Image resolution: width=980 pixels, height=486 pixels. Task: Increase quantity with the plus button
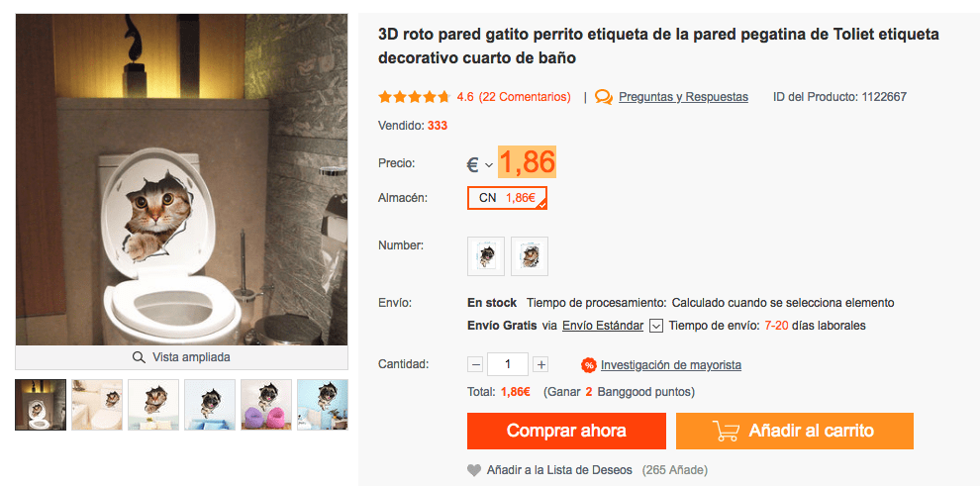click(541, 364)
